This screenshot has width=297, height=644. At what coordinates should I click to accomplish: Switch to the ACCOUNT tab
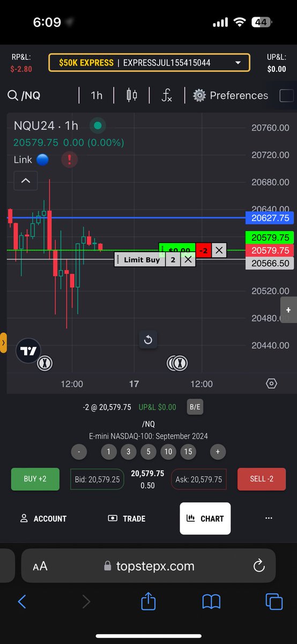pos(43,518)
